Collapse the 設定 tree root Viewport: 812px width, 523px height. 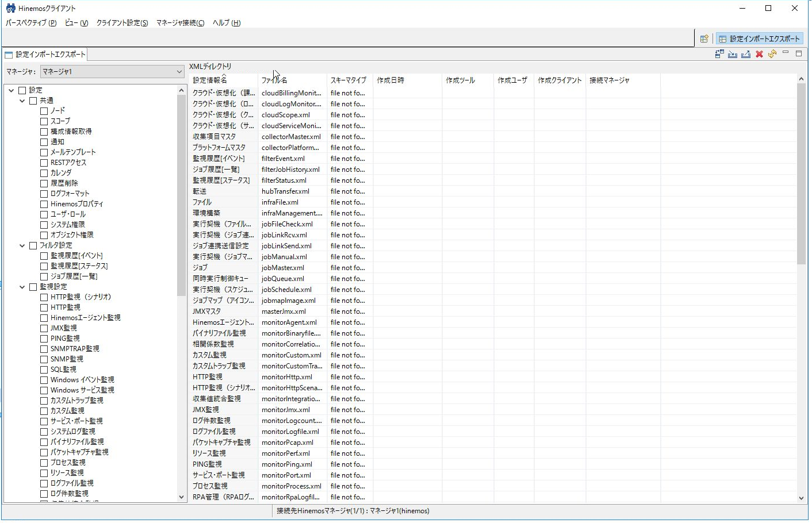(11, 90)
